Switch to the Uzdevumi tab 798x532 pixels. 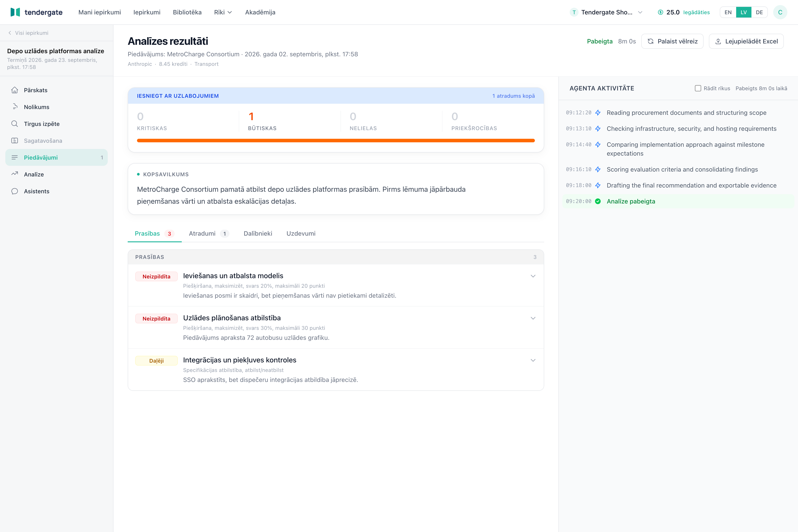(301, 233)
